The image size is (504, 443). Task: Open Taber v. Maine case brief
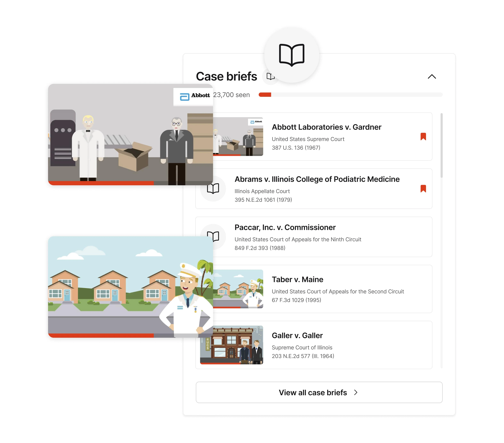pyautogui.click(x=297, y=279)
